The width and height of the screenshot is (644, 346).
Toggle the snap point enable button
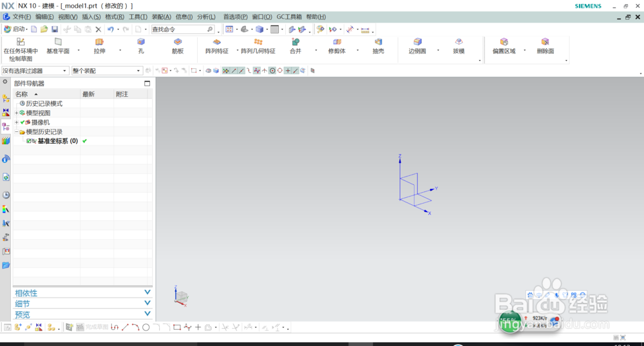click(225, 71)
